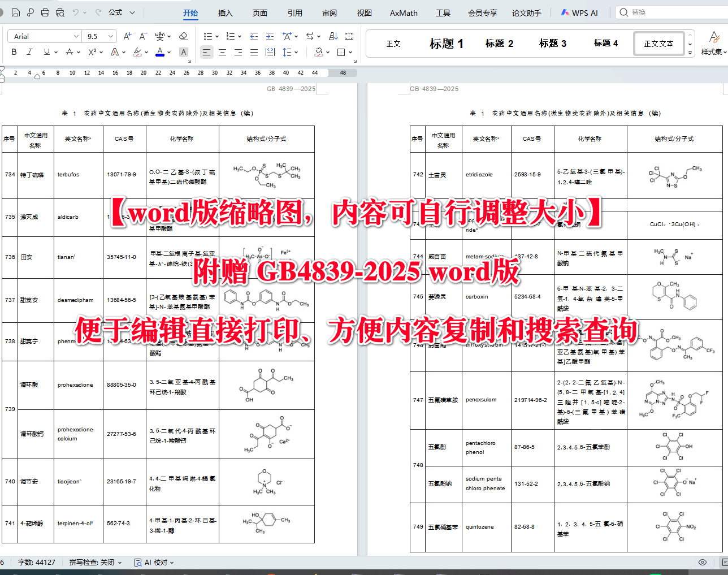This screenshot has height=575, width=728.
Task: Click the increase font size icon
Action: (127, 37)
